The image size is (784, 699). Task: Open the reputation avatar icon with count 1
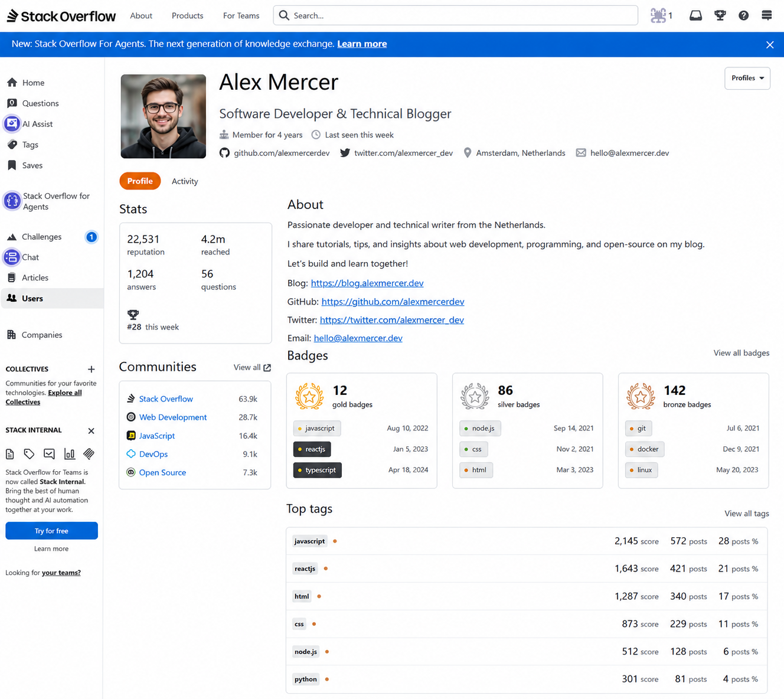[x=661, y=15]
